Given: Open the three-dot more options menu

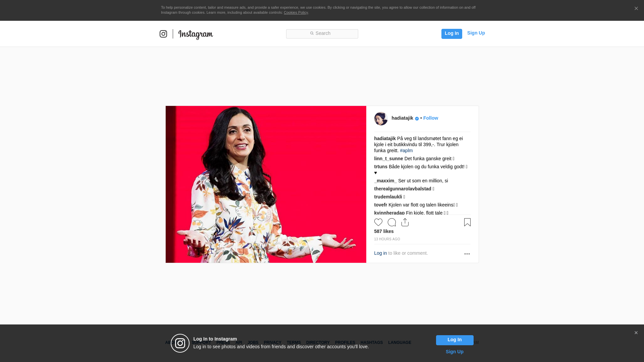Looking at the screenshot, I should (467, 254).
